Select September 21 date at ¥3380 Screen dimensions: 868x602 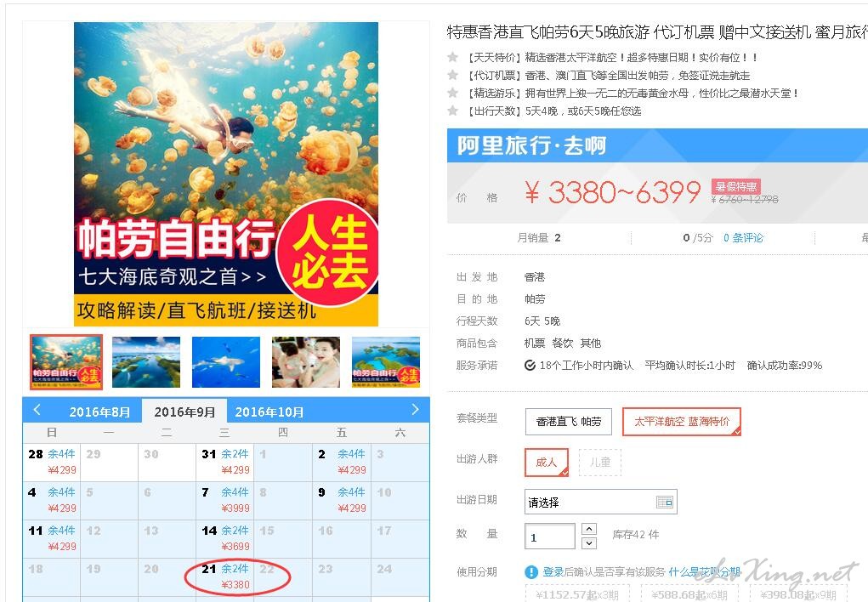[224, 576]
